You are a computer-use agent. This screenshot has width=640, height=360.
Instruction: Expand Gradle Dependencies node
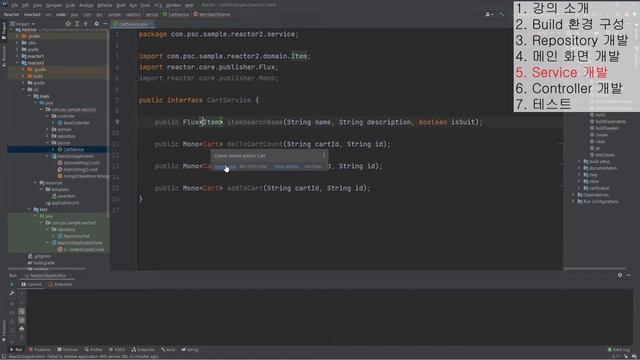[573, 195]
